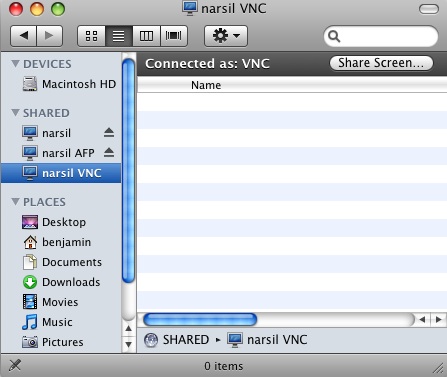The width and height of the screenshot is (447, 377).
Task: Click the green Downloads arrow icon
Action: pos(30,282)
